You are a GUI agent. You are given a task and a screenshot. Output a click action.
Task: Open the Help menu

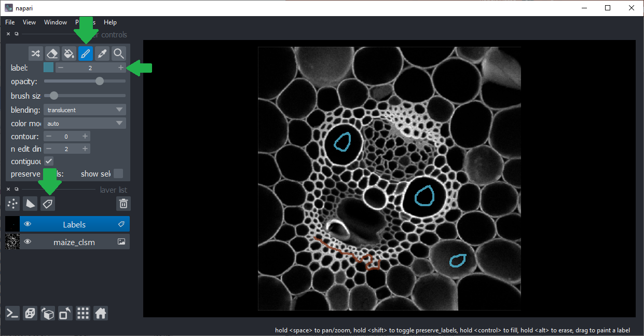(110, 22)
